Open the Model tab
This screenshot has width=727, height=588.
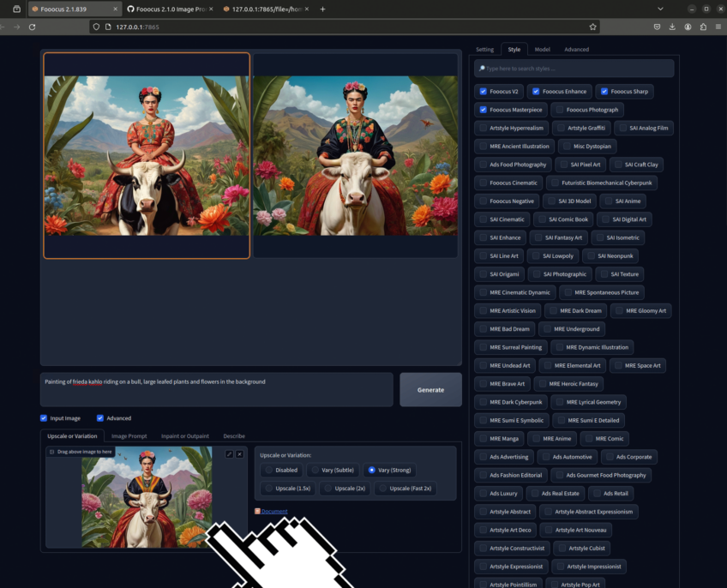tap(542, 49)
